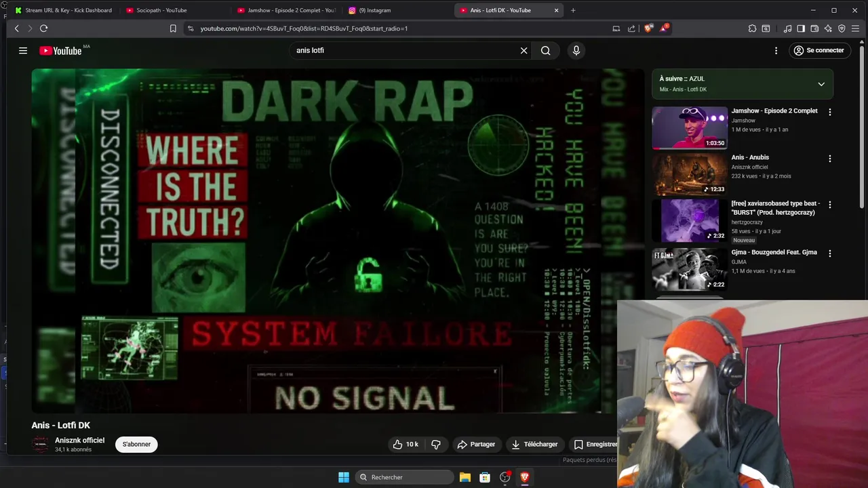Go back with the browser back arrow
Screen dimensions: 868x488
(x=17, y=28)
